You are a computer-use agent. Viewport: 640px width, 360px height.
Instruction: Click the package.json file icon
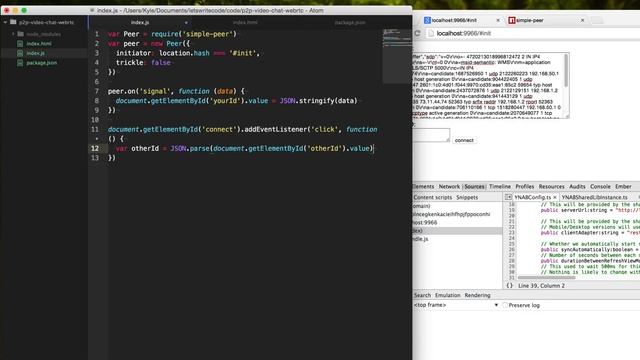coord(20,63)
